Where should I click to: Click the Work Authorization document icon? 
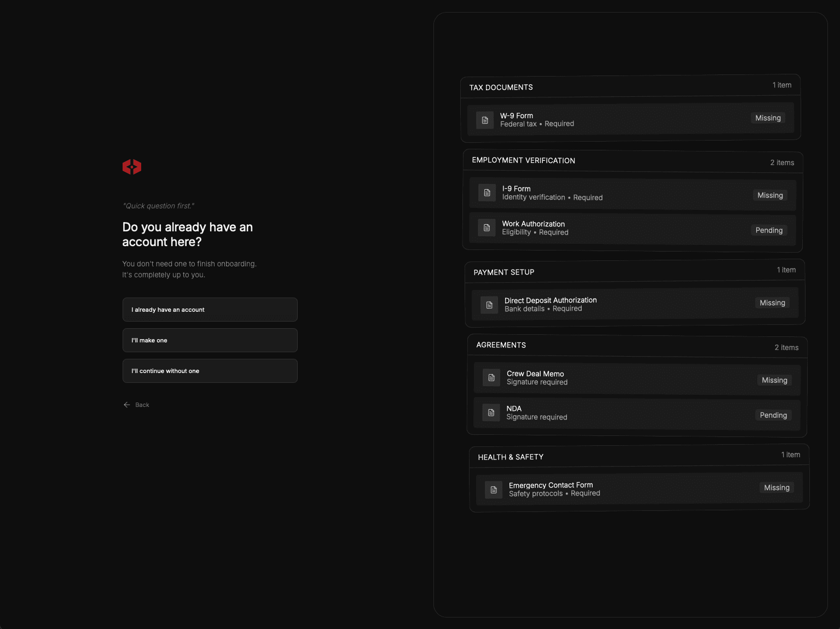click(486, 228)
